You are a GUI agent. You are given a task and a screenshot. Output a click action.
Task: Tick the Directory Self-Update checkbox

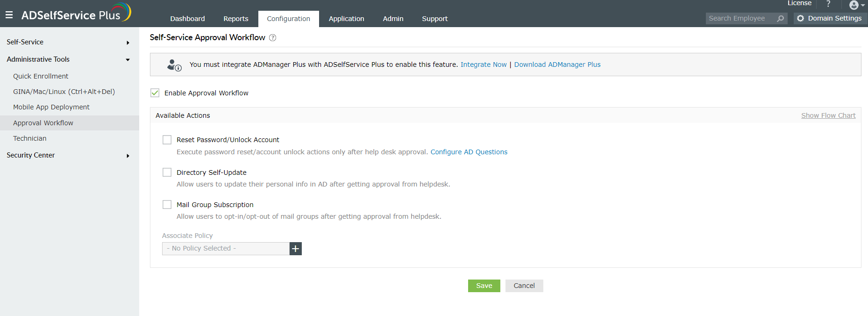click(167, 172)
